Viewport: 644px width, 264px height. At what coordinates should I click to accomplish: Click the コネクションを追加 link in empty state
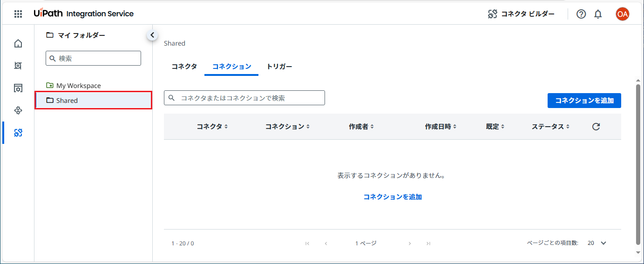(x=393, y=197)
